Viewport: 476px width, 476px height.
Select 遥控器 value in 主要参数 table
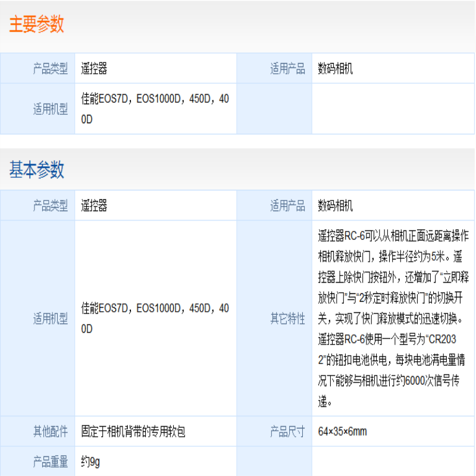coord(94,69)
